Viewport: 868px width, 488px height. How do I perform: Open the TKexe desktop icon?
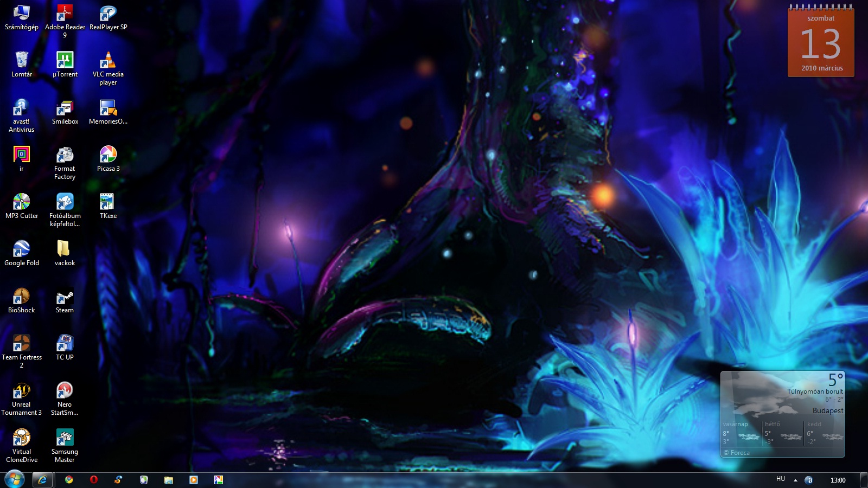pos(108,206)
